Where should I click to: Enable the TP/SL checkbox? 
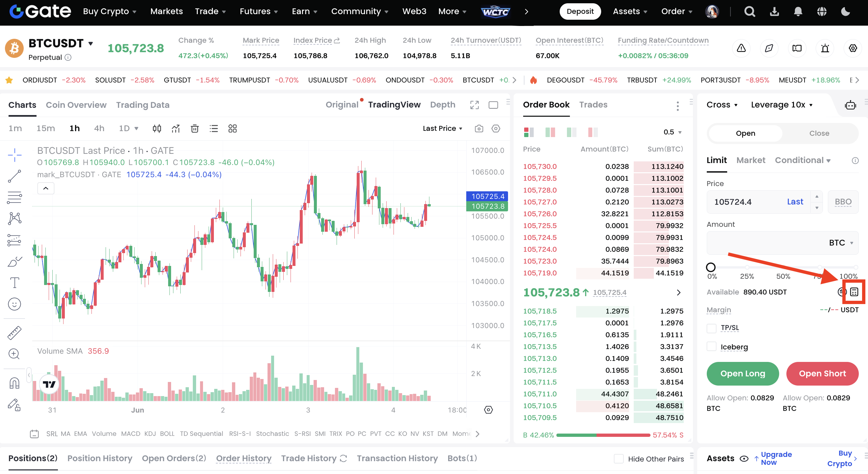711,328
